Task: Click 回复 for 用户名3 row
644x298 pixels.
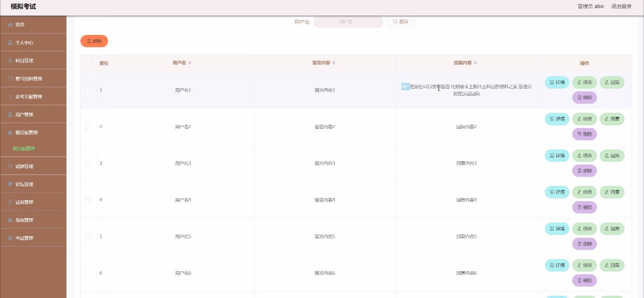Action: 612,156
